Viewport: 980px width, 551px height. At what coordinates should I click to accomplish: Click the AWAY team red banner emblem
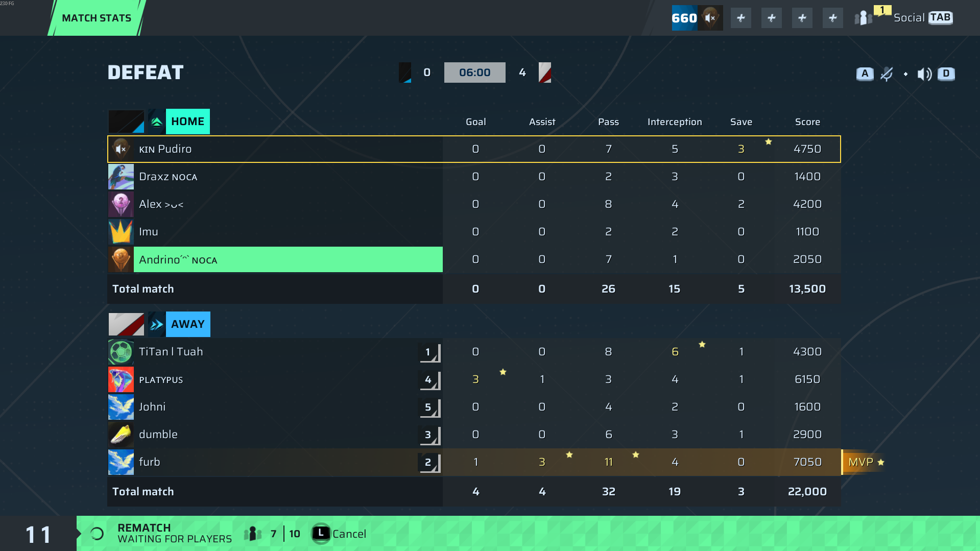[x=126, y=324]
